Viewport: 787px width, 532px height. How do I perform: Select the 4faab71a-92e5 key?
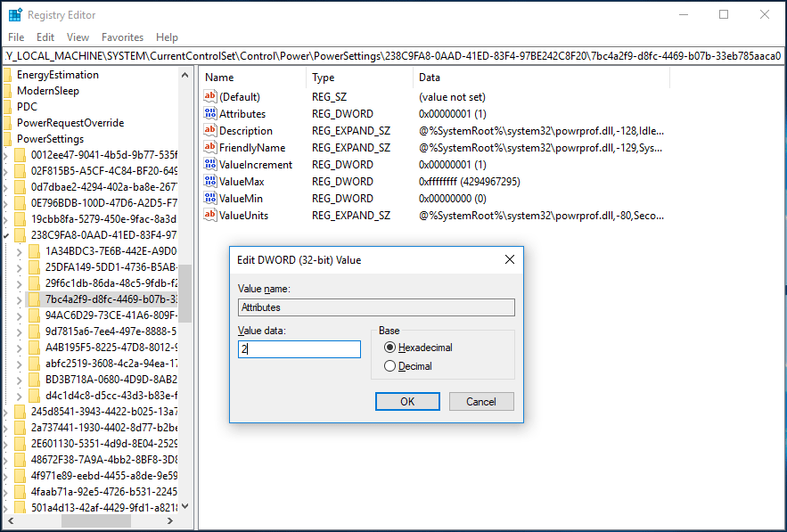tap(104, 492)
